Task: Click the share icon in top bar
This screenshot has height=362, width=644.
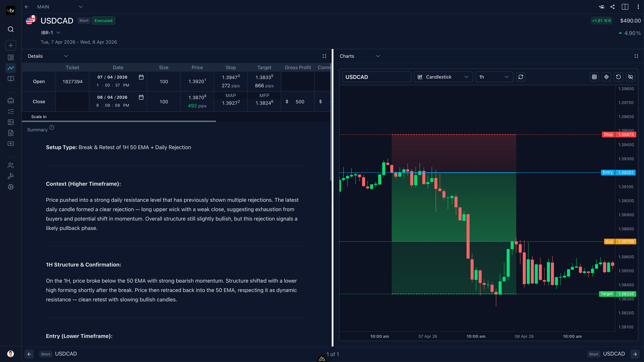Action: pyautogui.click(x=613, y=6)
